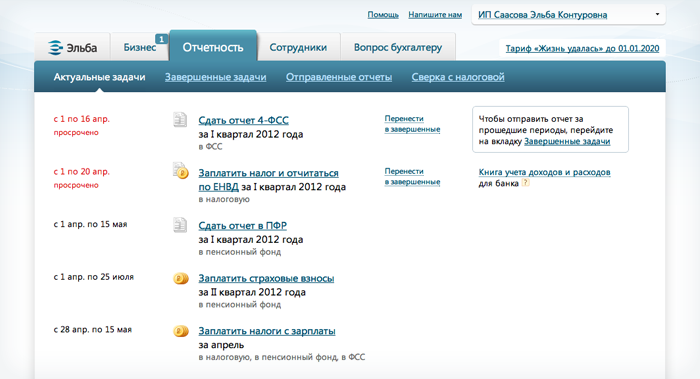
Task: Click the просрочено label under 16 апр.
Action: coord(76,133)
